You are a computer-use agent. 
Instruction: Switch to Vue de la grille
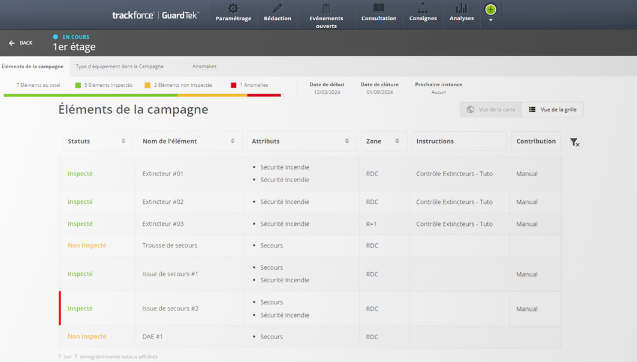(x=552, y=110)
